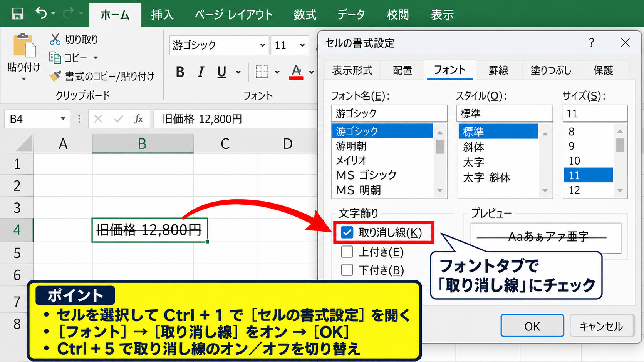Toggle Italic formatting in the ribbon
The width and height of the screenshot is (644, 362).
click(x=201, y=72)
